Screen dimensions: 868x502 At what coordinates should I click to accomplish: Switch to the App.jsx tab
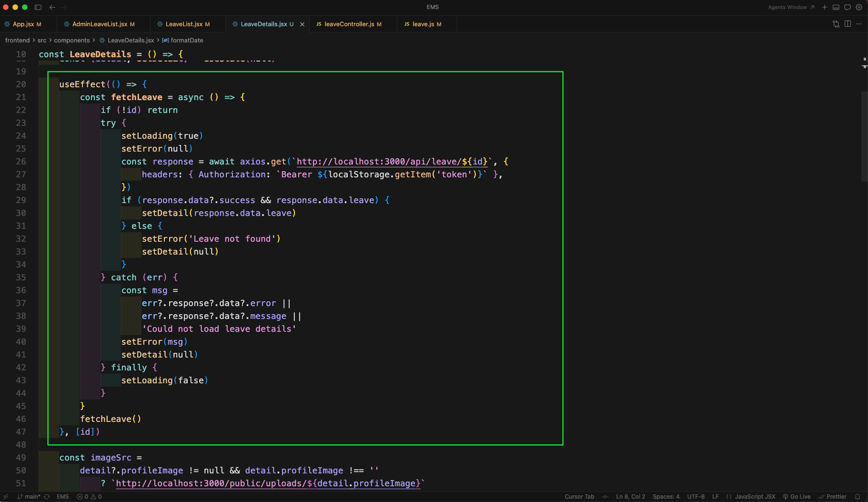28,24
